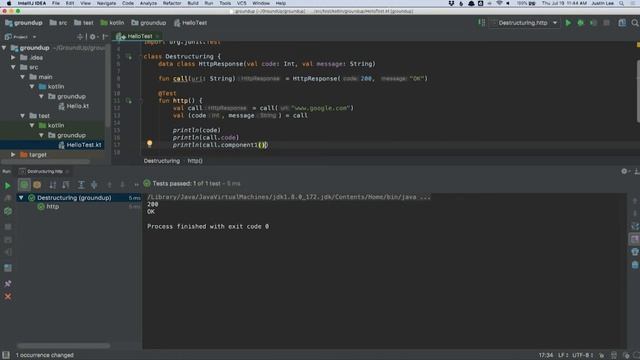Image resolution: width=640 pixels, height=360 pixels.
Task: Rerun failed tests icon in the Run panel sidebar
Action: point(8,198)
